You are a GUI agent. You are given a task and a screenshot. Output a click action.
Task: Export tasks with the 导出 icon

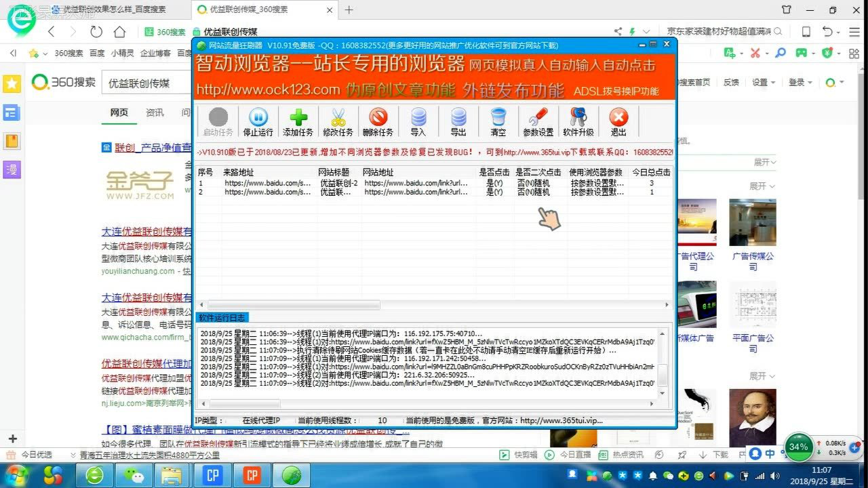[x=458, y=122]
